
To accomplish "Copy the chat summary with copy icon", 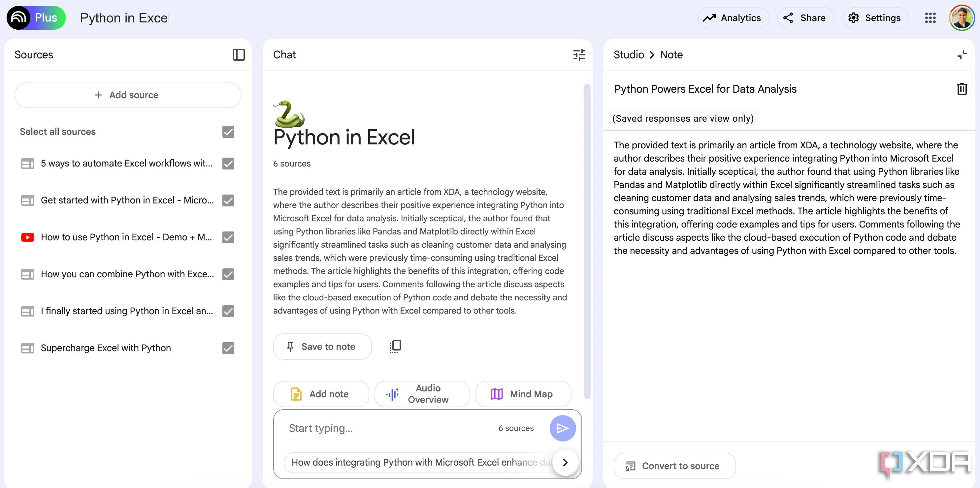I will click(x=395, y=346).
